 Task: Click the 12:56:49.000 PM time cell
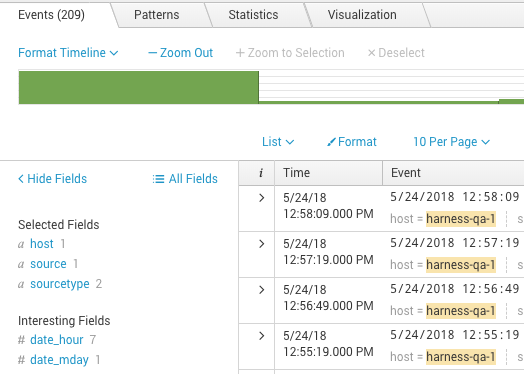(x=328, y=297)
